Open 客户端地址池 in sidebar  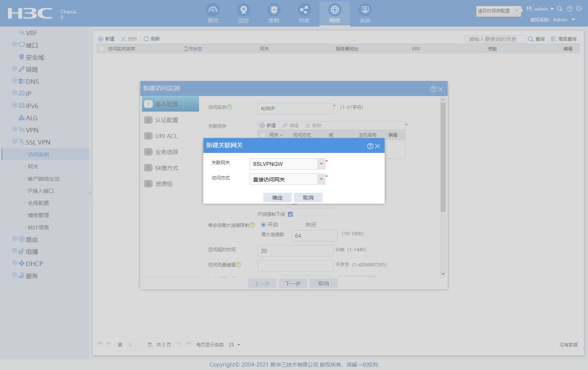coord(44,179)
